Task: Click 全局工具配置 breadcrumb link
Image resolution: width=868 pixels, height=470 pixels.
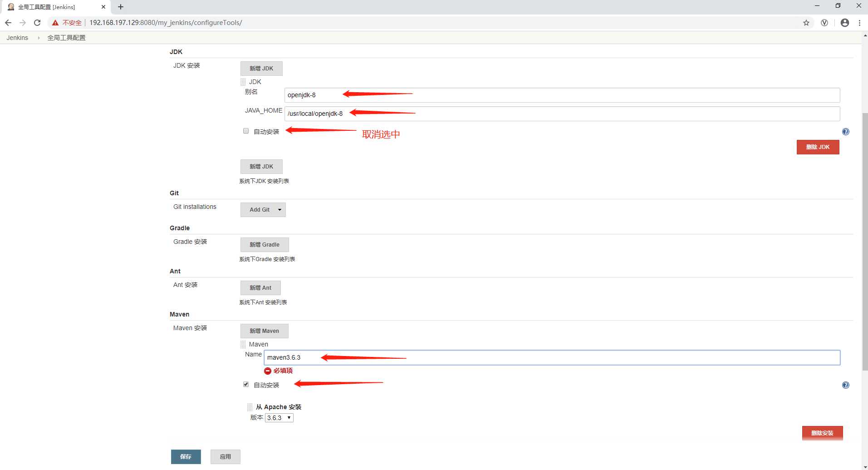Action: tap(66, 38)
